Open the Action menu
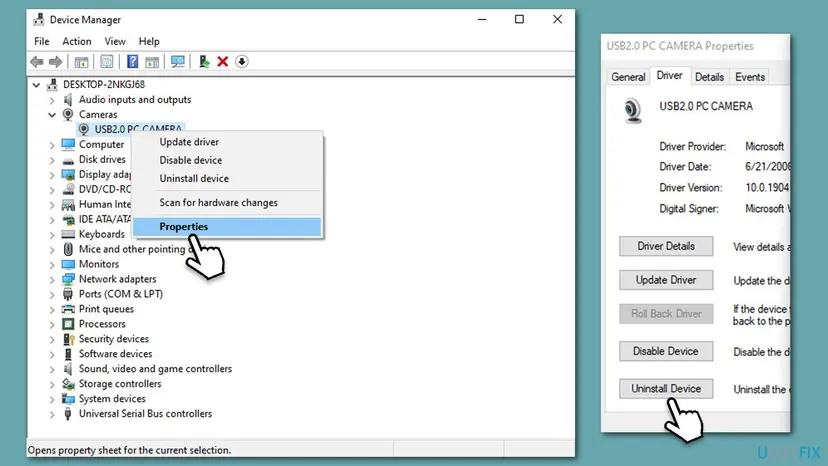Screen dimensions: 828x466 coord(77,41)
